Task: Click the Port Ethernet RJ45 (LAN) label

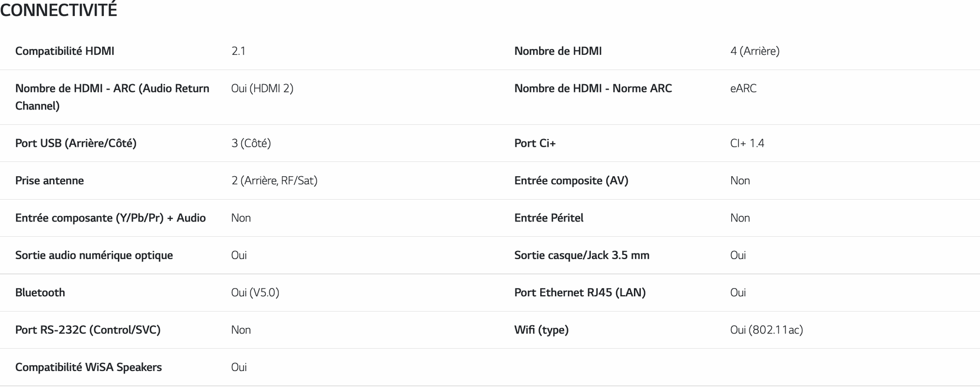Action: coord(580,293)
